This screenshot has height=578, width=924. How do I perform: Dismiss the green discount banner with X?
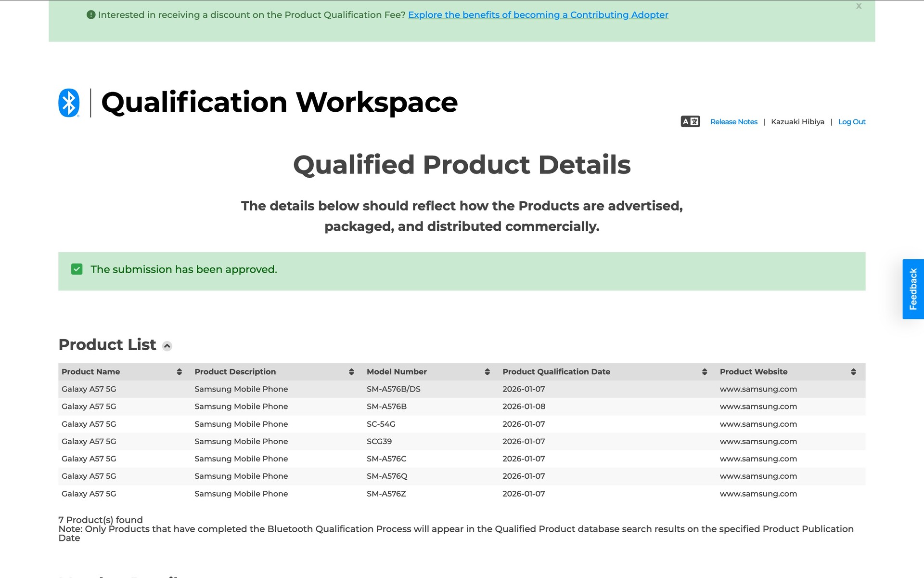click(859, 6)
